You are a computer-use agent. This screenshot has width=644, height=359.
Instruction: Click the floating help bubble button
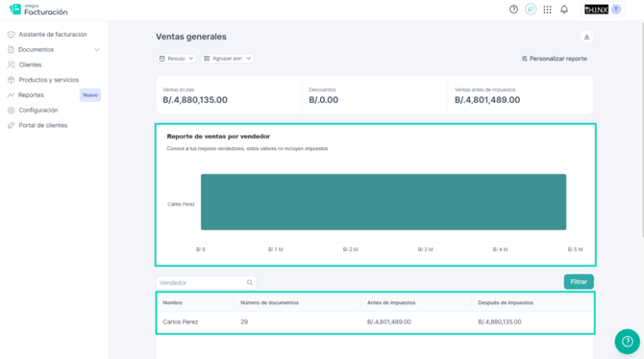pos(627,342)
